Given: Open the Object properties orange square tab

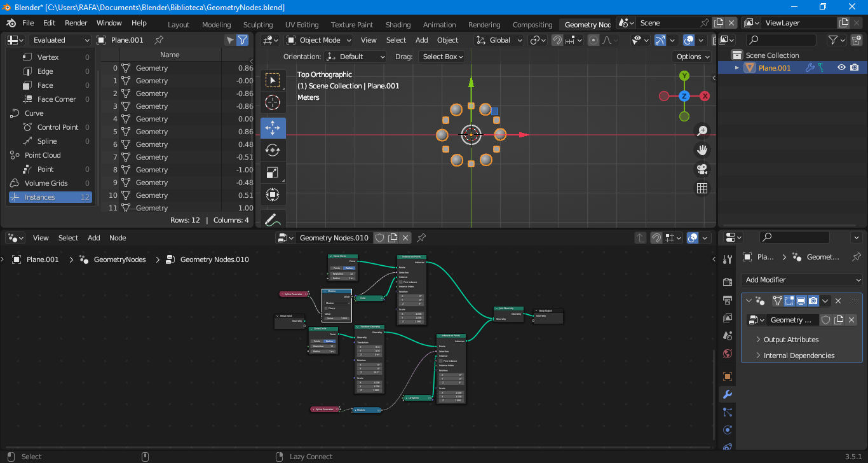Looking at the screenshot, I should (x=728, y=377).
